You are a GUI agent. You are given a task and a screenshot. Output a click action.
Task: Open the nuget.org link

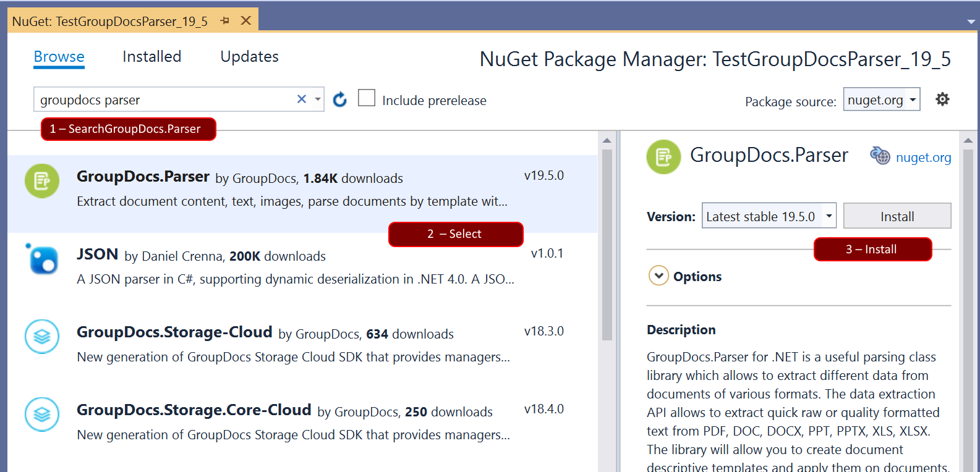pyautogui.click(x=923, y=158)
